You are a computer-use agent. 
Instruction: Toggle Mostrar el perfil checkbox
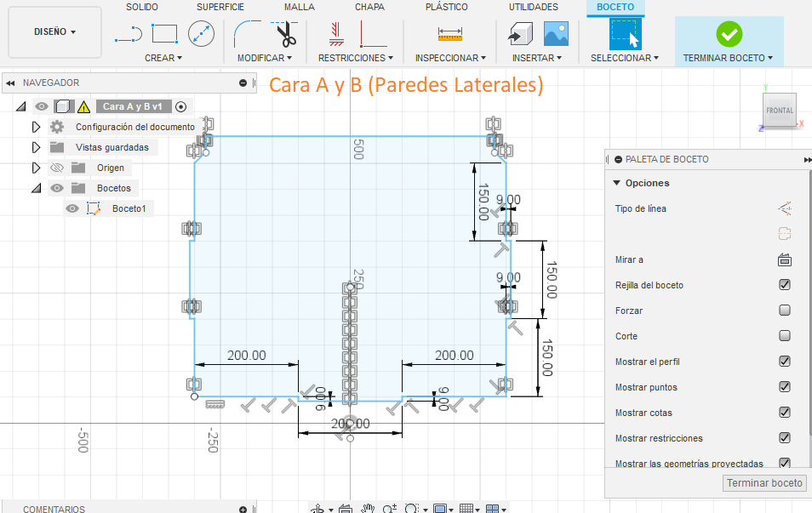(x=785, y=362)
